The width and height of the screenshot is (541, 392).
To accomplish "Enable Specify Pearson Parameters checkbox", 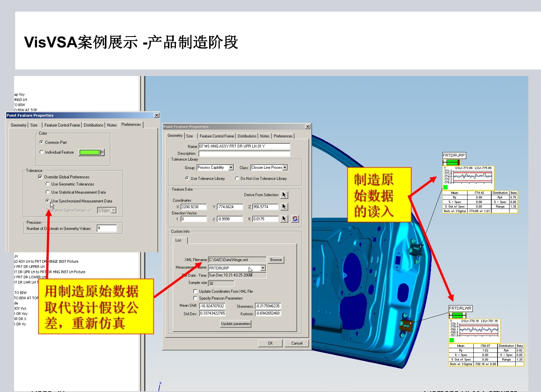I will (195, 298).
